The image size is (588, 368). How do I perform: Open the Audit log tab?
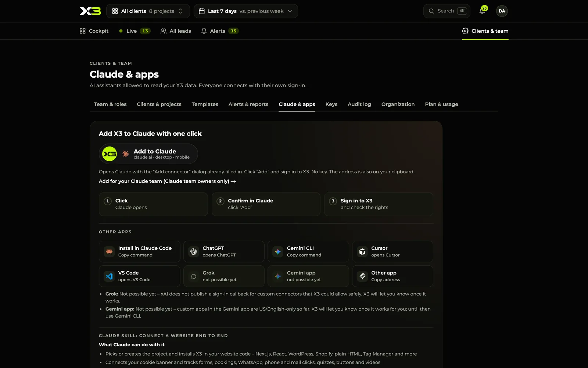[359, 104]
